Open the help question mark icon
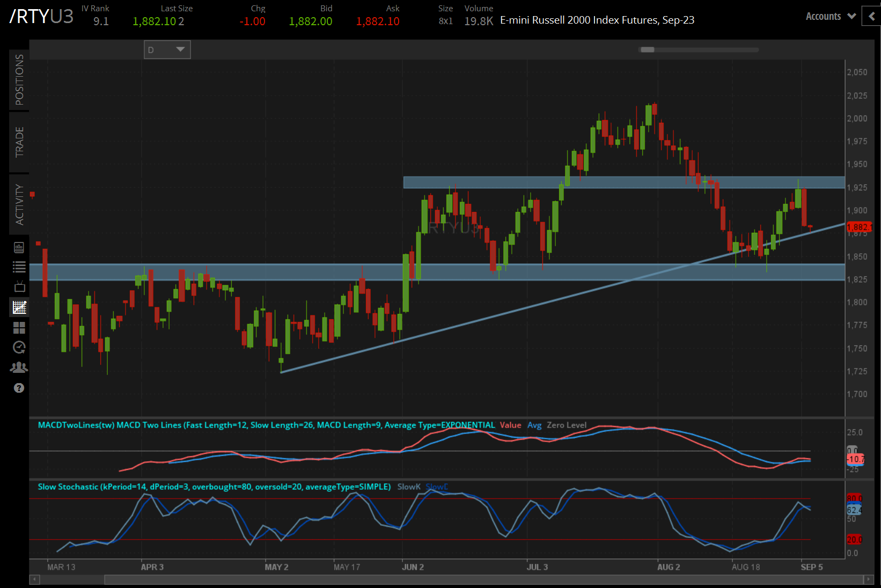 click(x=19, y=387)
